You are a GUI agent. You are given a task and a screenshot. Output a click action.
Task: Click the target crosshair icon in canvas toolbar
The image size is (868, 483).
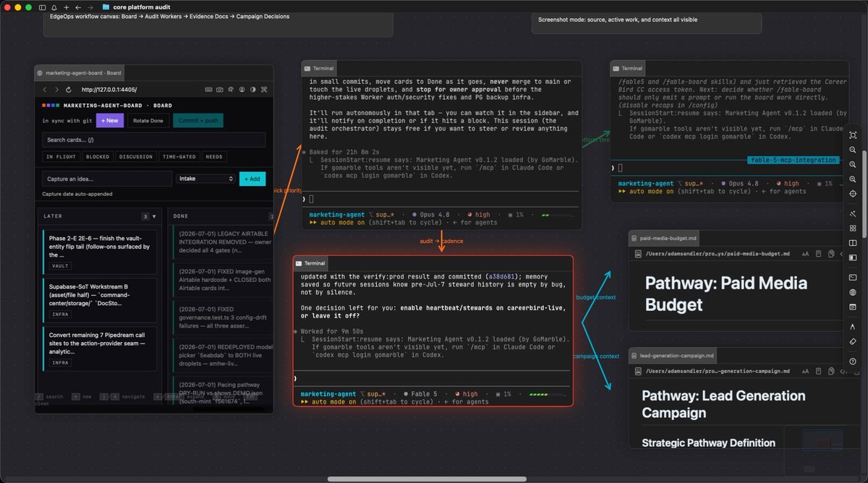pos(853,194)
